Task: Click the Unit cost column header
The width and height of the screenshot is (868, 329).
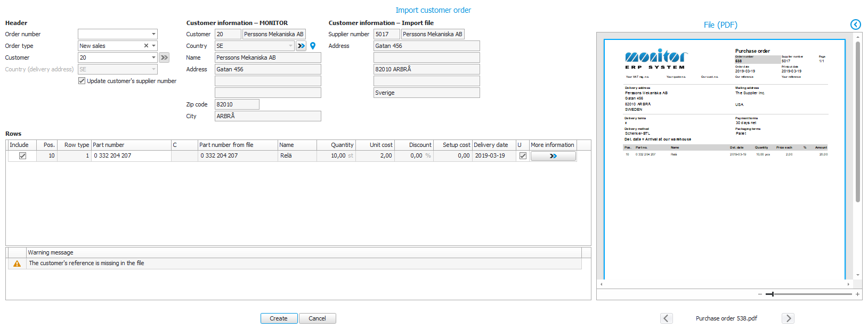Action: 375,145
